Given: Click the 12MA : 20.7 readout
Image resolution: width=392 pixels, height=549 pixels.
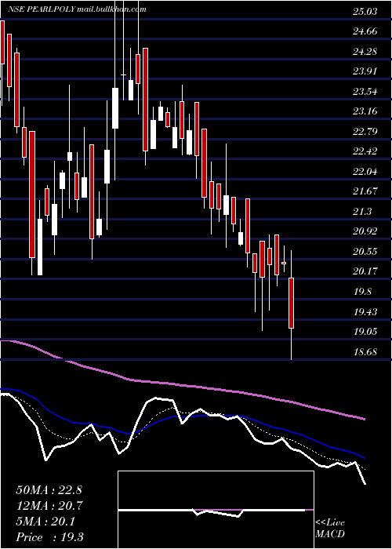Looking at the screenshot, I should pos(49,506).
